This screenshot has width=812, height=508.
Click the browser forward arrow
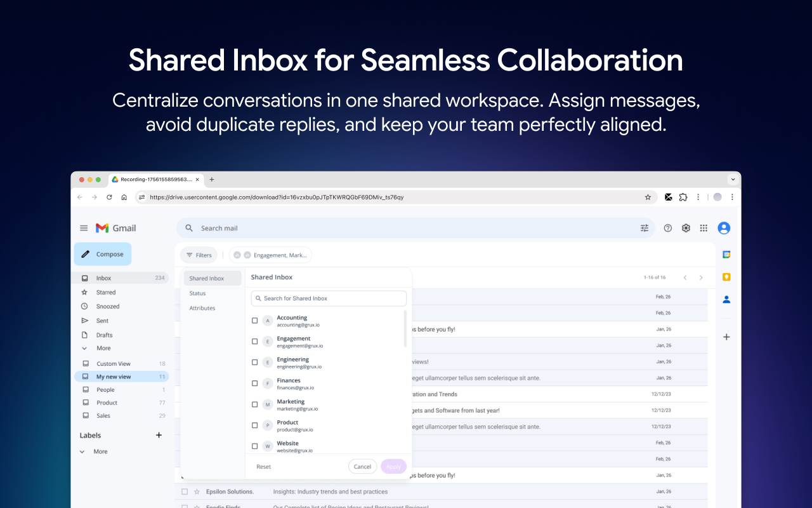95,197
